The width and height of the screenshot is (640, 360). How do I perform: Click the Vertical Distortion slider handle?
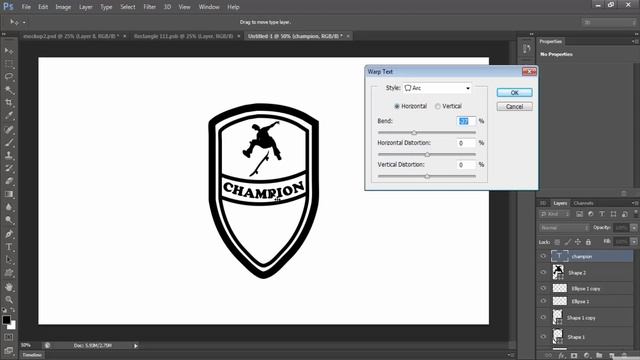click(427, 176)
